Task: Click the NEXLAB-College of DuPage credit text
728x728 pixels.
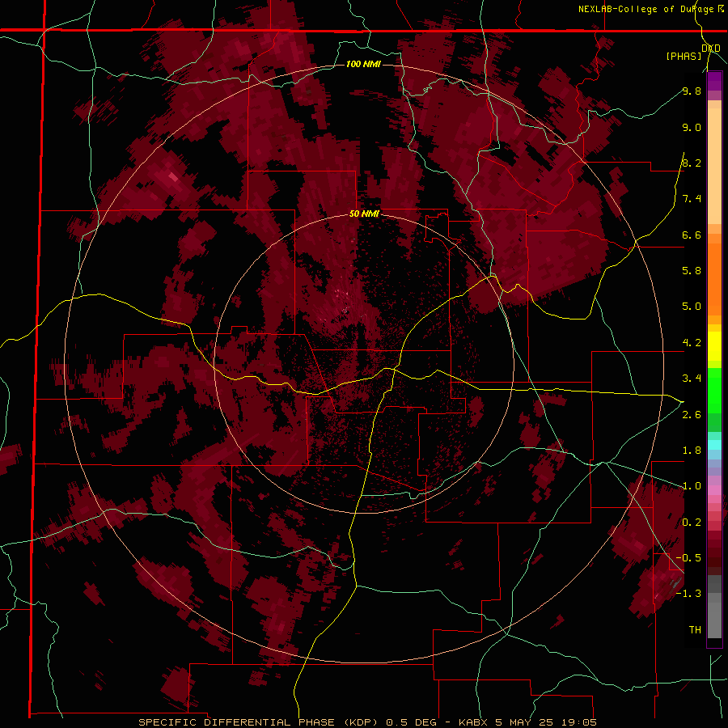Action: (x=650, y=9)
